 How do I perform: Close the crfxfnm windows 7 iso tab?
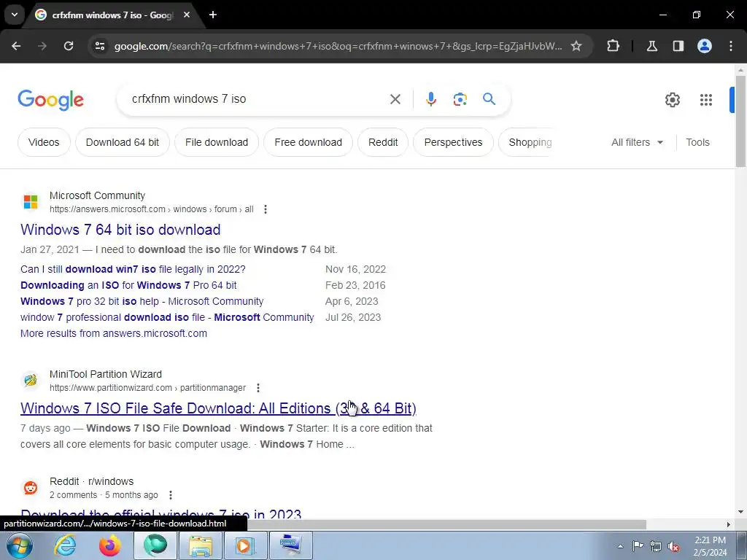tap(187, 15)
